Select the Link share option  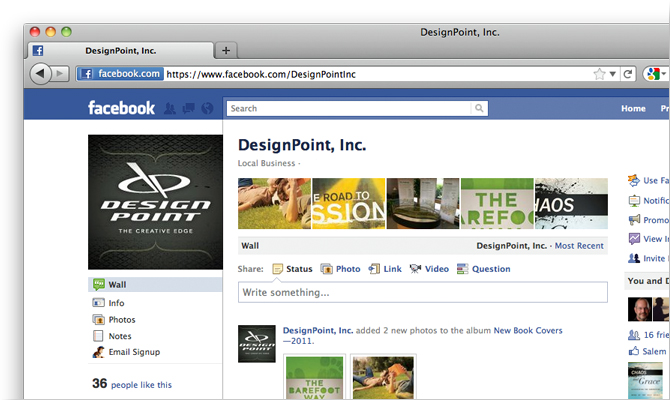(385, 269)
